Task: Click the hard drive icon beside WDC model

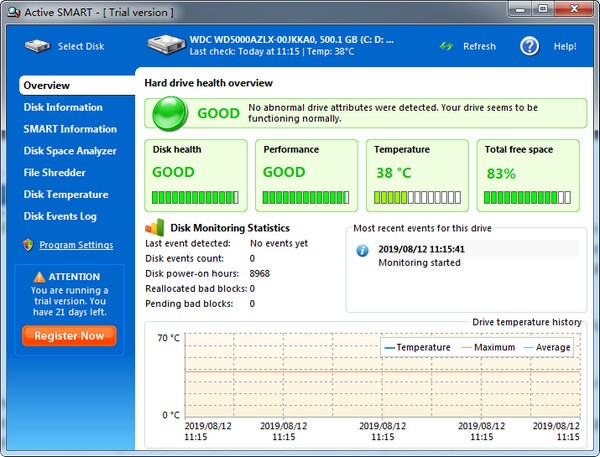Action: click(x=166, y=45)
